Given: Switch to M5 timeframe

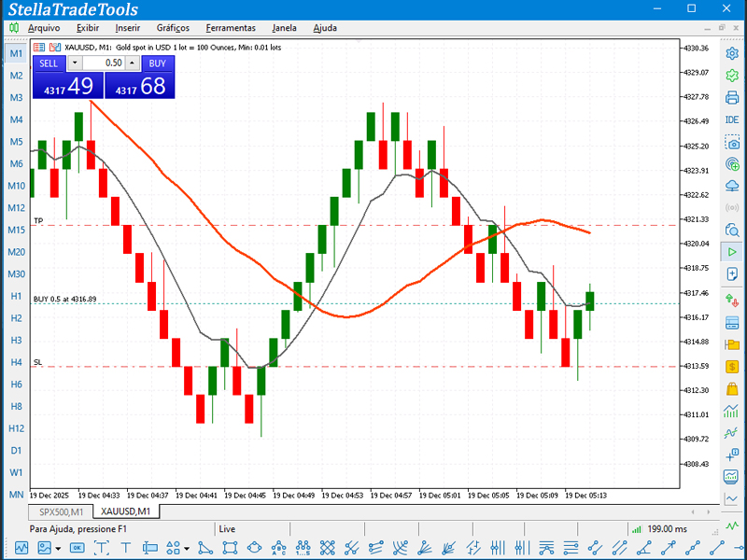Looking at the screenshot, I should pos(16,142).
